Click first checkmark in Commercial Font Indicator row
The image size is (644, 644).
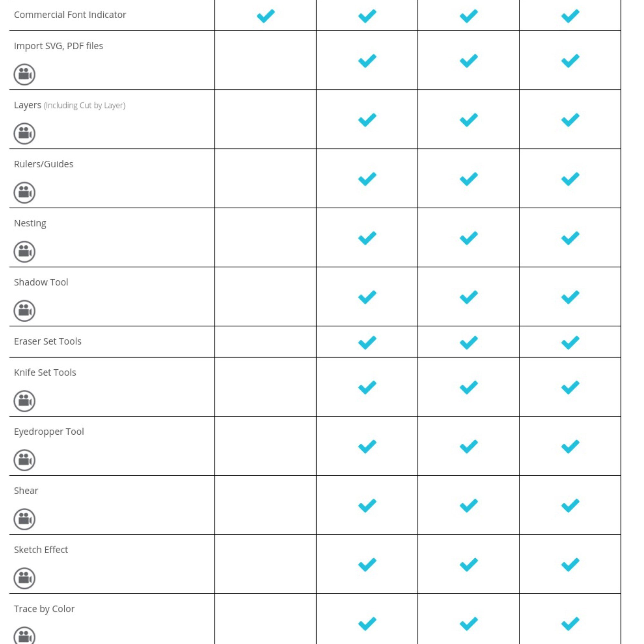(x=266, y=16)
